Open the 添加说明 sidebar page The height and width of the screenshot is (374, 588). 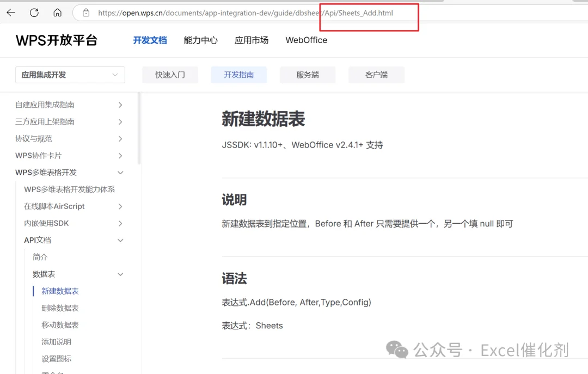pos(56,342)
